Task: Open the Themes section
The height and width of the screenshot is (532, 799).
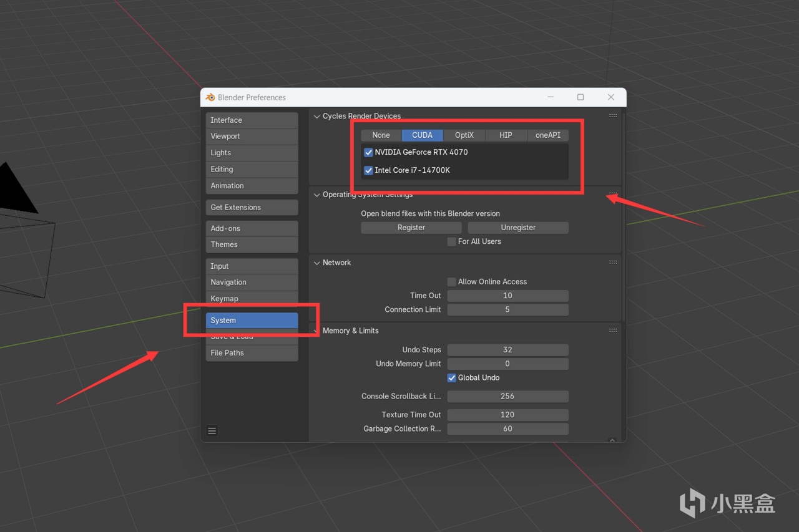Action: pyautogui.click(x=252, y=244)
